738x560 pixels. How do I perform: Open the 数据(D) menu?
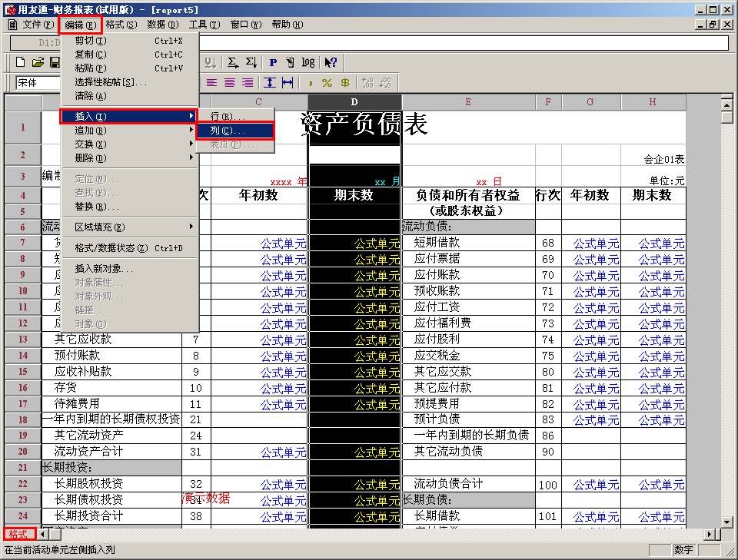pos(163,25)
